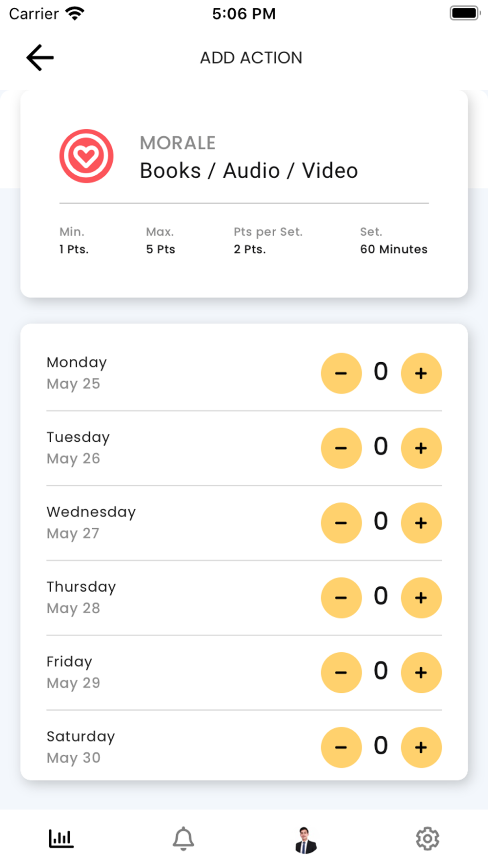Increase Saturday May 30 count
Viewport: 488px width, 868px height.
tap(421, 747)
